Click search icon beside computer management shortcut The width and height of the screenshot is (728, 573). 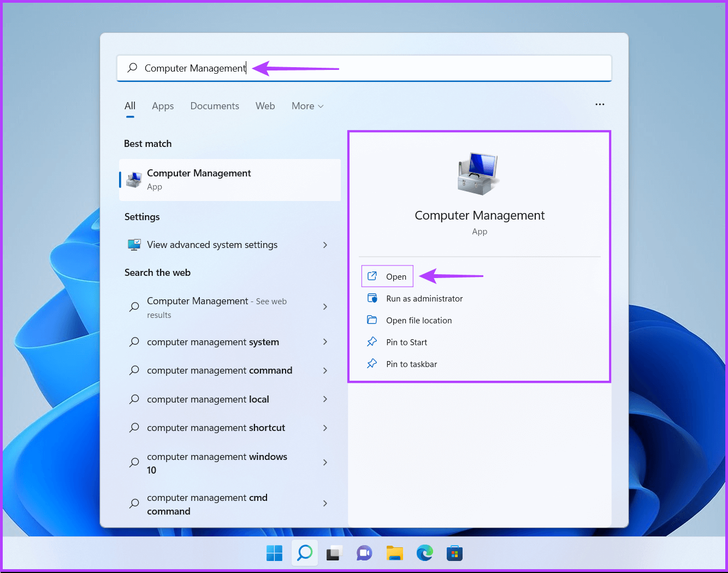(134, 428)
